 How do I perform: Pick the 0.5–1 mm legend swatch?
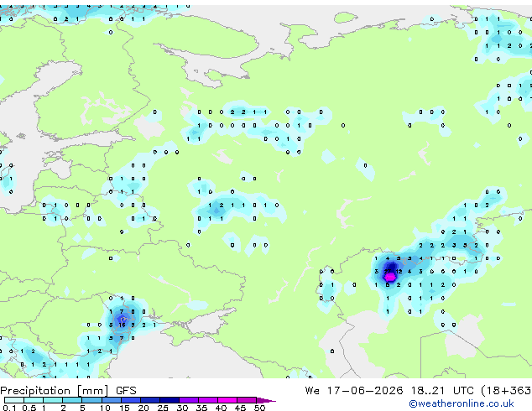(x=34, y=400)
